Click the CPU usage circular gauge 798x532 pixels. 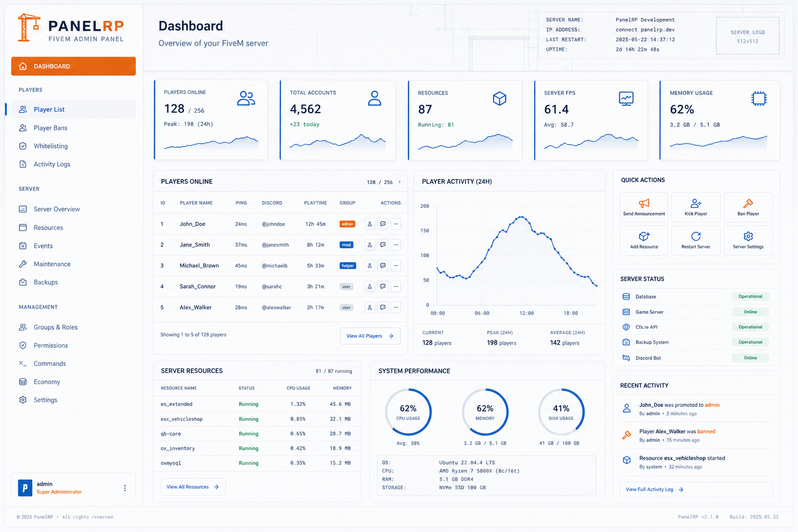click(408, 412)
